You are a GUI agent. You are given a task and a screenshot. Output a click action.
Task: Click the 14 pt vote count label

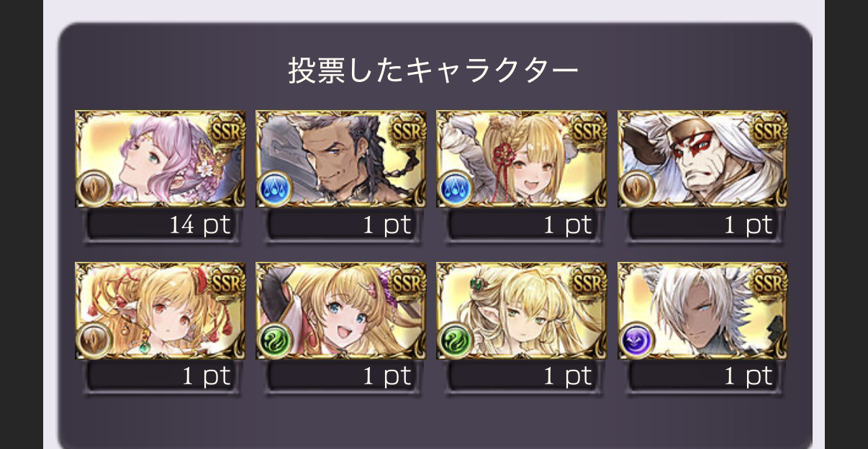[199, 225]
